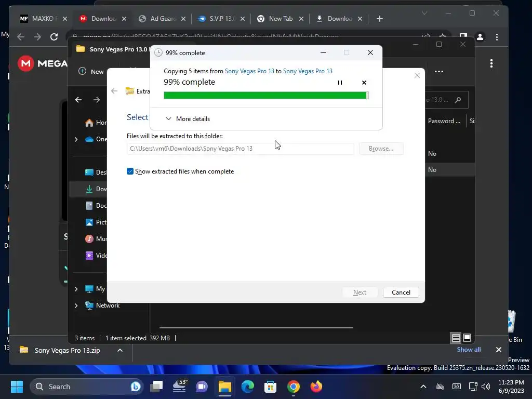Sort by Password column header
This screenshot has width=532, height=399.
444,121
